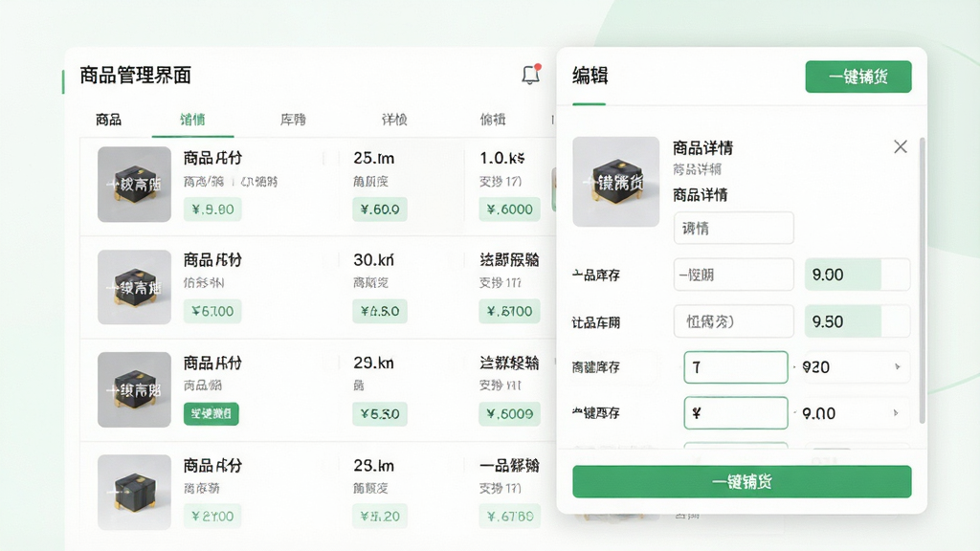Switch to the 商品 tab
The height and width of the screenshot is (551, 980).
(109, 120)
